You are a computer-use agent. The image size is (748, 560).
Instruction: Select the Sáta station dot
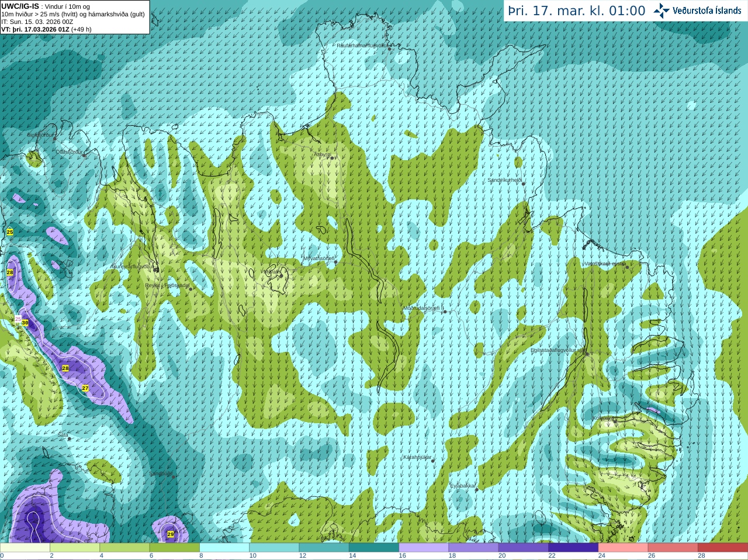[x=70, y=438]
